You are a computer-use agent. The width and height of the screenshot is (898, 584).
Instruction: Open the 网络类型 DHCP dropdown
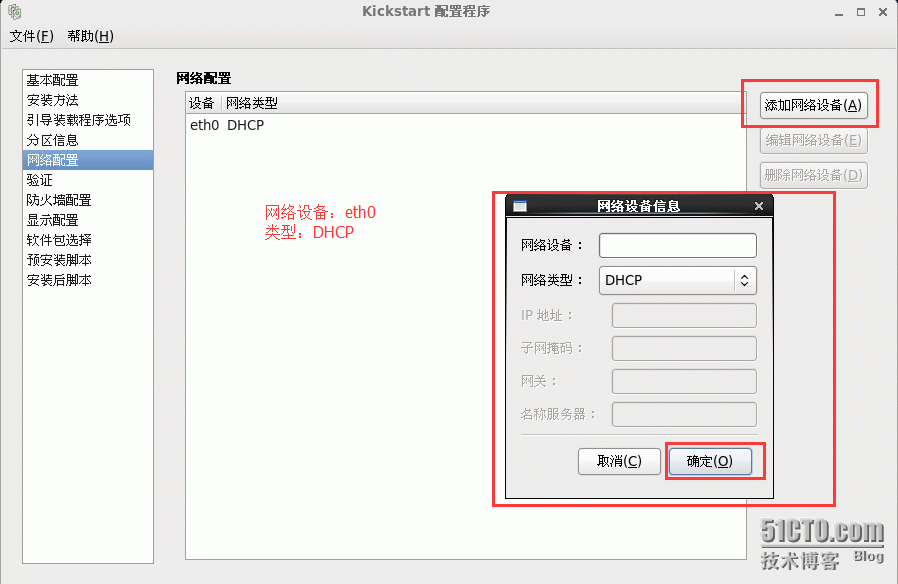pos(678,281)
